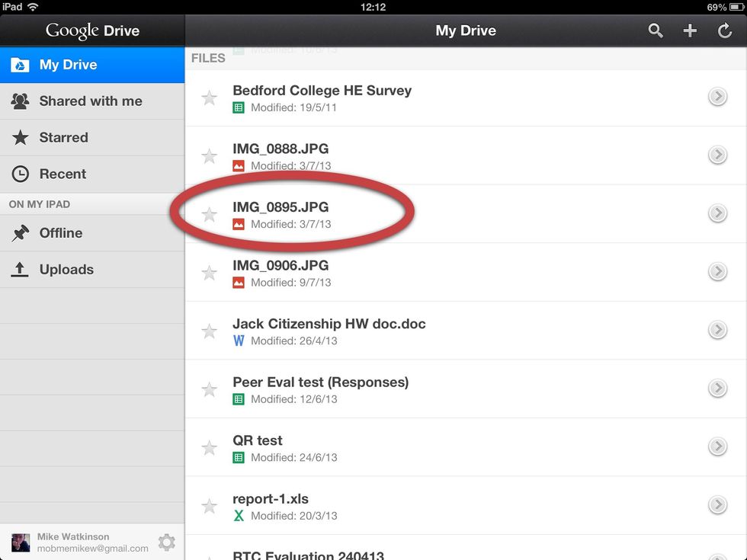Star the IMG_0906.JPG file

point(209,273)
